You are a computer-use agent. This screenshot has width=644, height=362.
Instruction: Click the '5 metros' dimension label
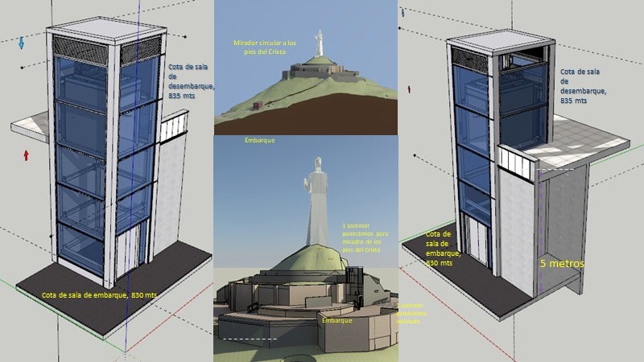pos(561,264)
